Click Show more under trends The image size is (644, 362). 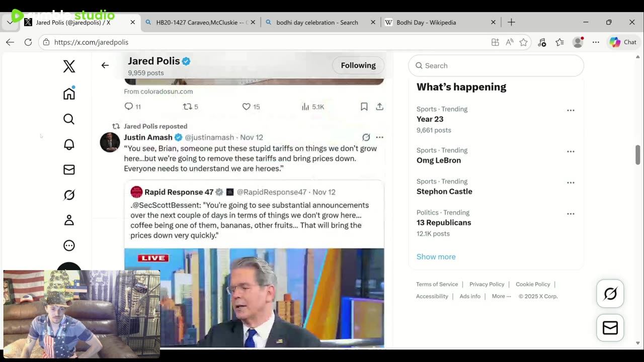(x=436, y=256)
